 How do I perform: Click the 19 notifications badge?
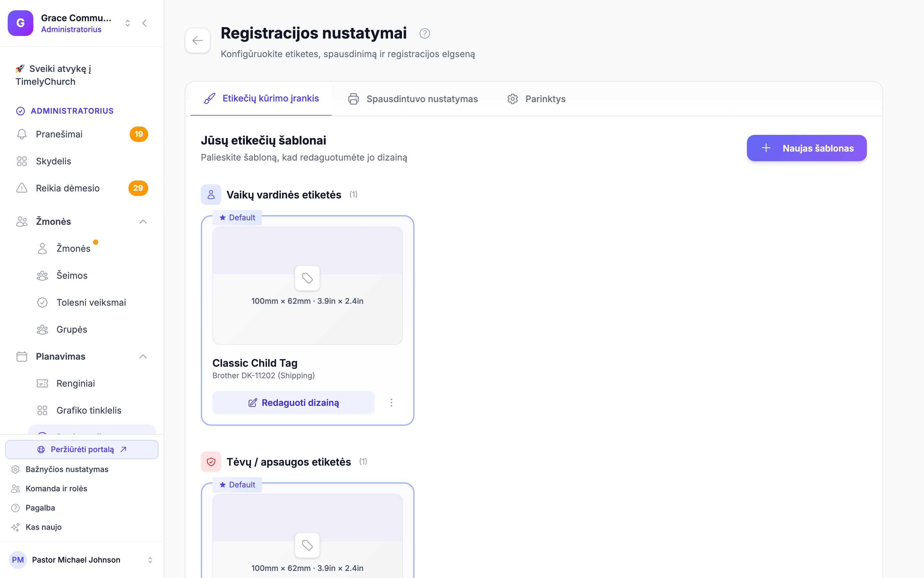[x=139, y=134]
